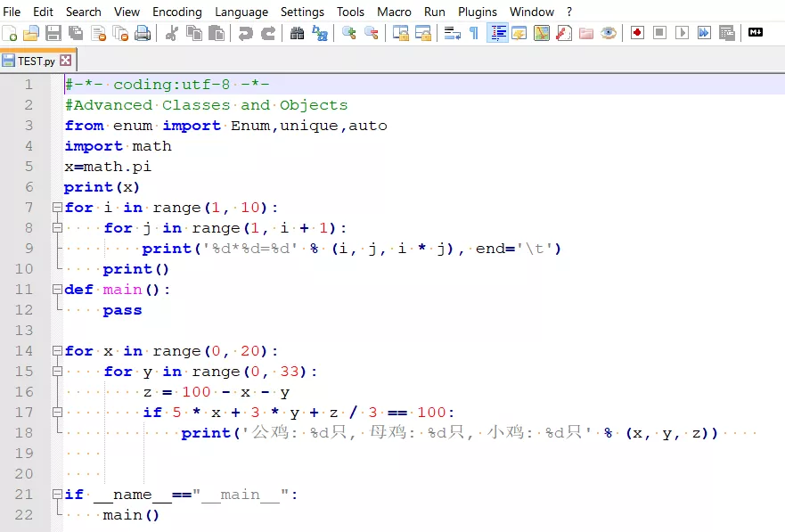Click the 'import math' code line
The width and height of the screenshot is (785, 532).
[x=119, y=145]
